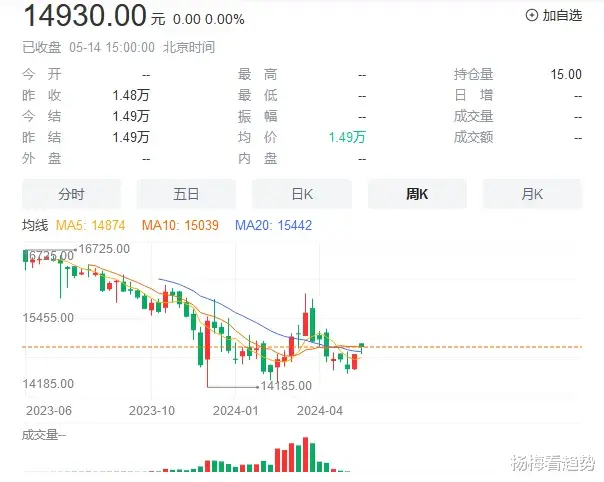Click the MA10: 15039 indicator label
The height and width of the screenshot is (482, 604).
pyautogui.click(x=180, y=225)
